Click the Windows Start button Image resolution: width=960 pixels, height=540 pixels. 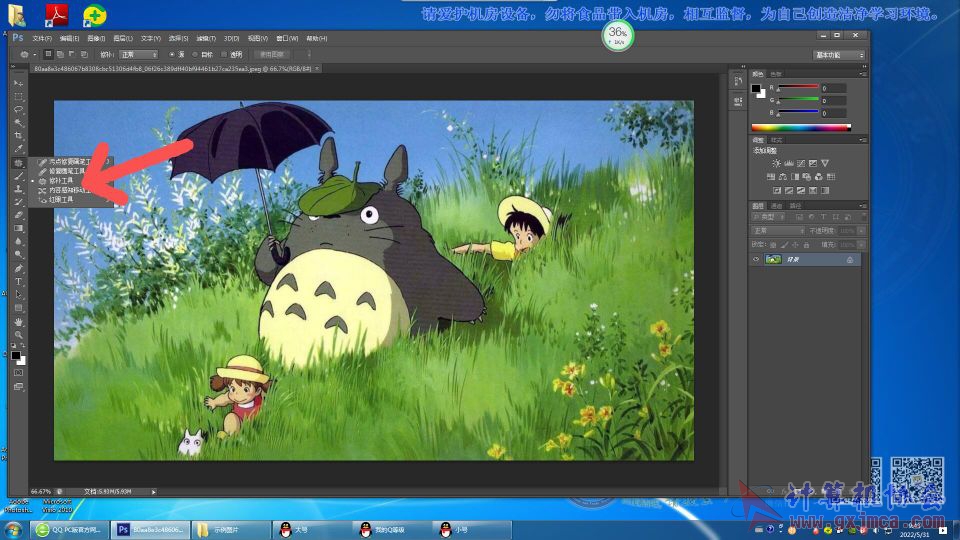click(13, 530)
